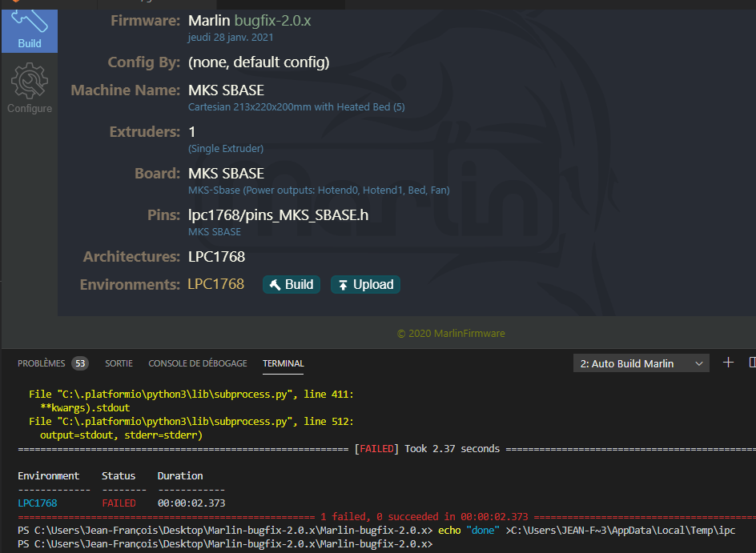
Task: Click the 'jeudi 28 janv. 2021' date text
Action: click(231, 38)
